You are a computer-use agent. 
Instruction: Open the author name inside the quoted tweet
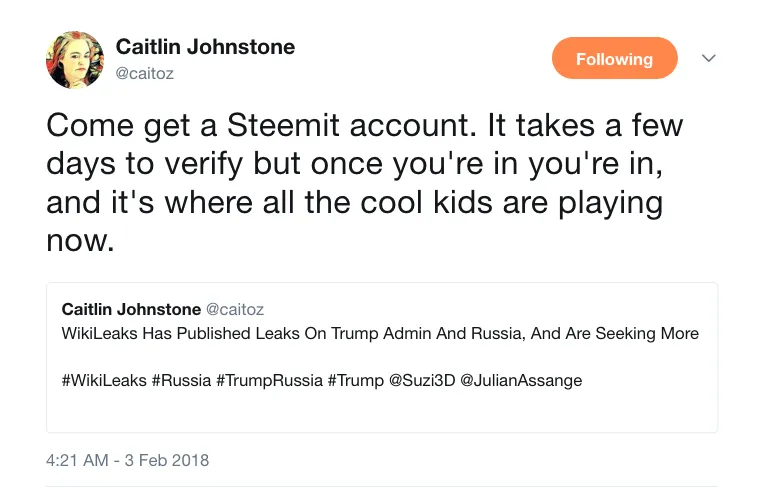click(x=131, y=309)
